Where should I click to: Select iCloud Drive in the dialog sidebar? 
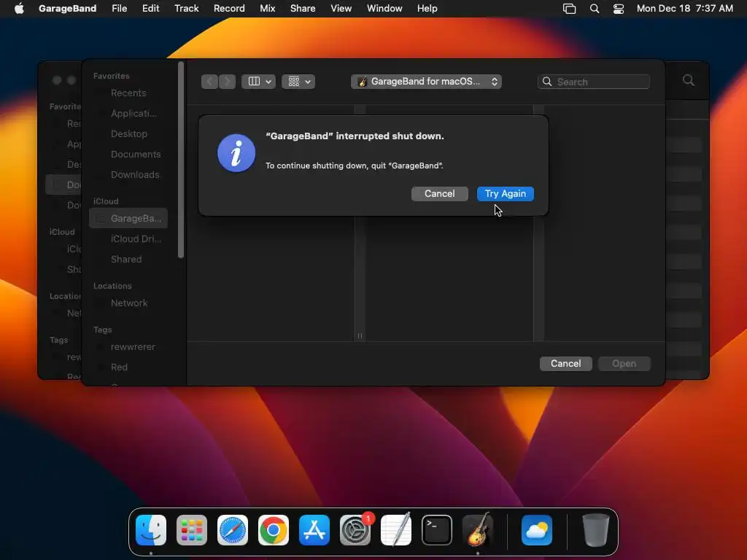tap(128, 238)
